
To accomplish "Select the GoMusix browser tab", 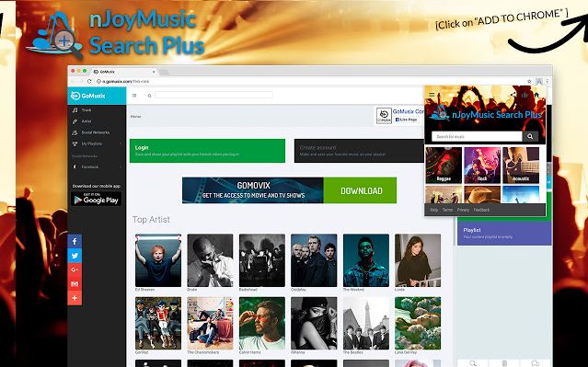I will tap(123, 72).
